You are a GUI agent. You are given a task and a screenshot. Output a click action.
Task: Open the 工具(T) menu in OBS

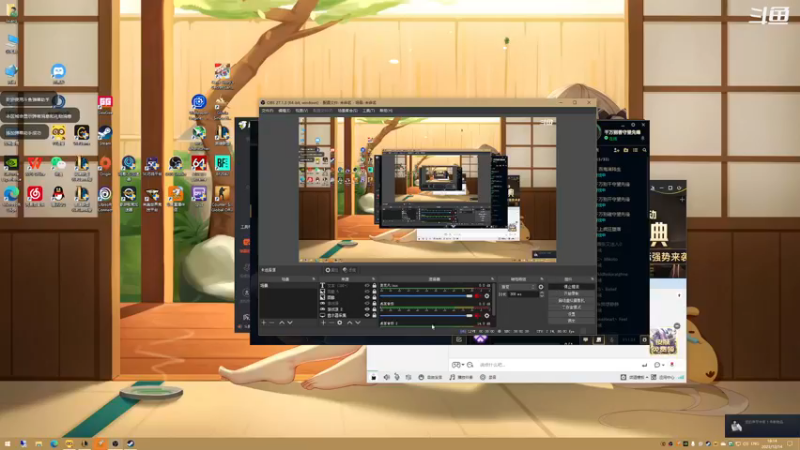coord(368,110)
